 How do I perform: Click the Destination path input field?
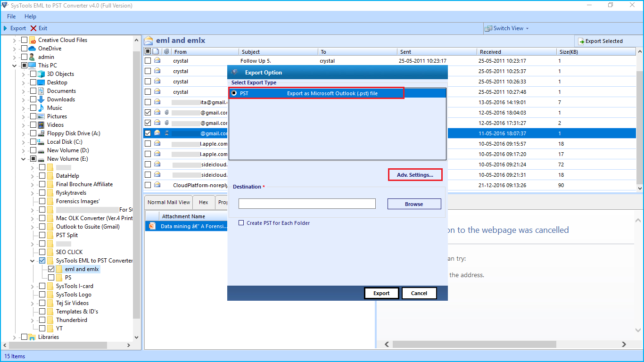(x=307, y=204)
